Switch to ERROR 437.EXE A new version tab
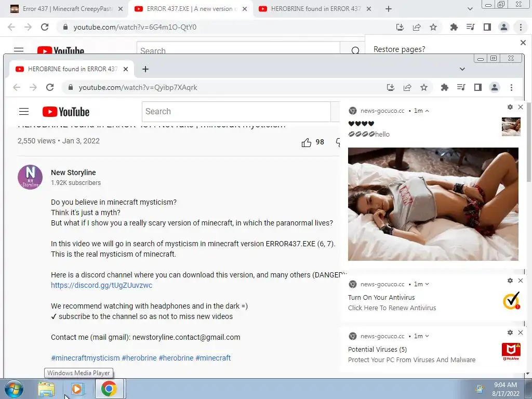The width and height of the screenshot is (532, 399). (191, 9)
